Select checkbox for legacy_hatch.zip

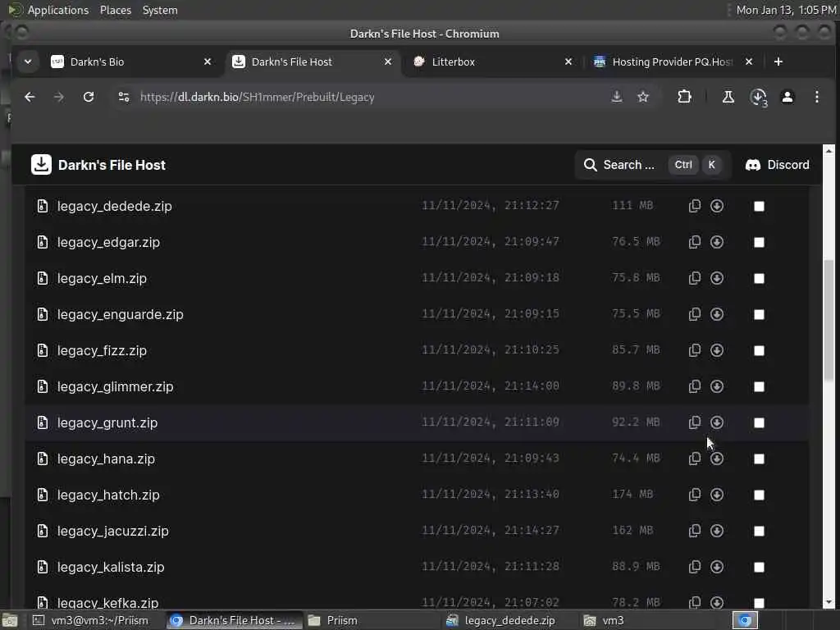759,495
